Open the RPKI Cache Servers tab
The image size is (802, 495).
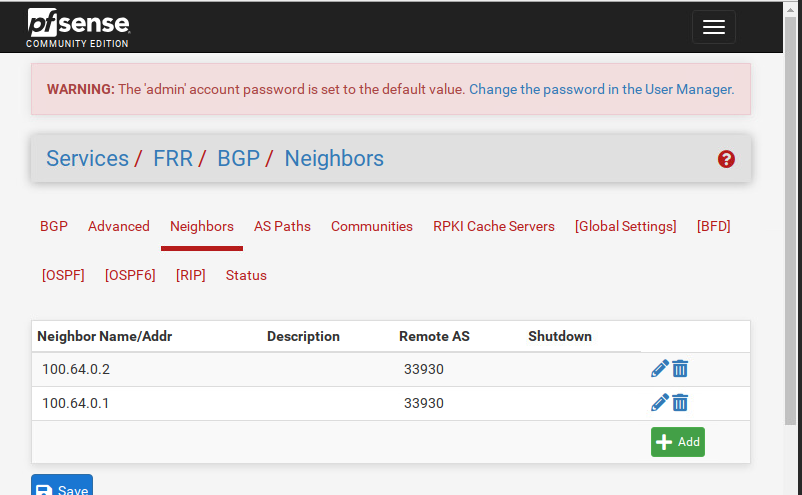pos(494,226)
